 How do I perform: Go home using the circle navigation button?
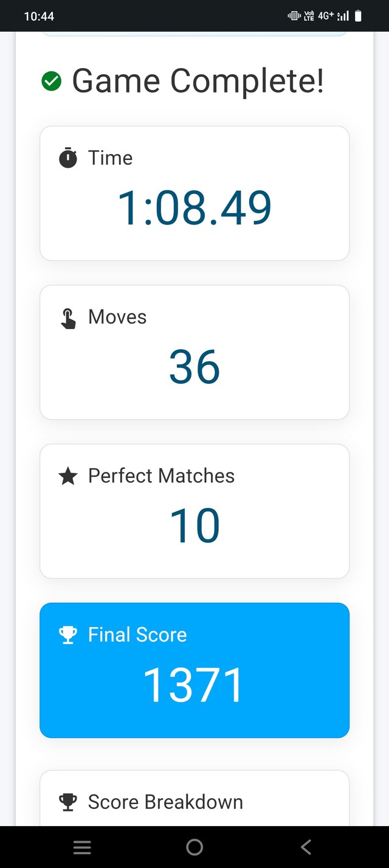[x=194, y=847]
